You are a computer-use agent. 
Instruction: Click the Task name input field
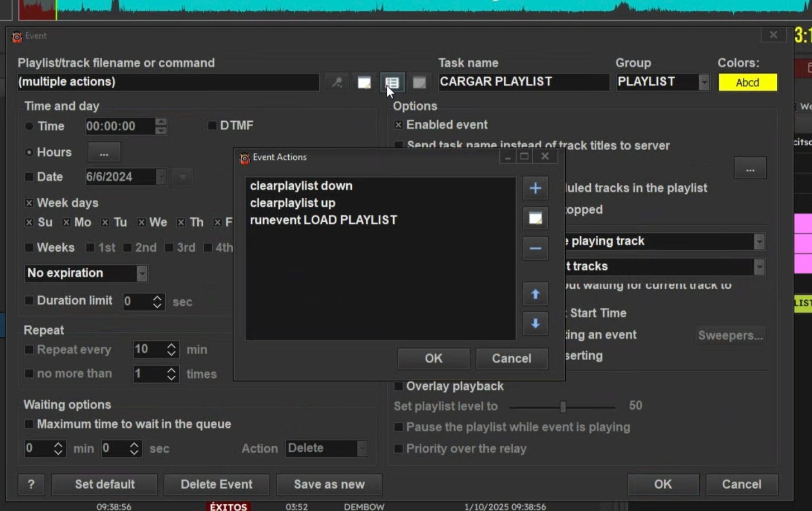tap(523, 82)
